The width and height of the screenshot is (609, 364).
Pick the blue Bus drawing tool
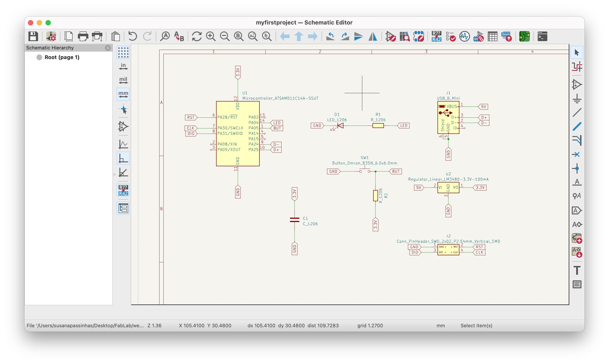coord(577,126)
